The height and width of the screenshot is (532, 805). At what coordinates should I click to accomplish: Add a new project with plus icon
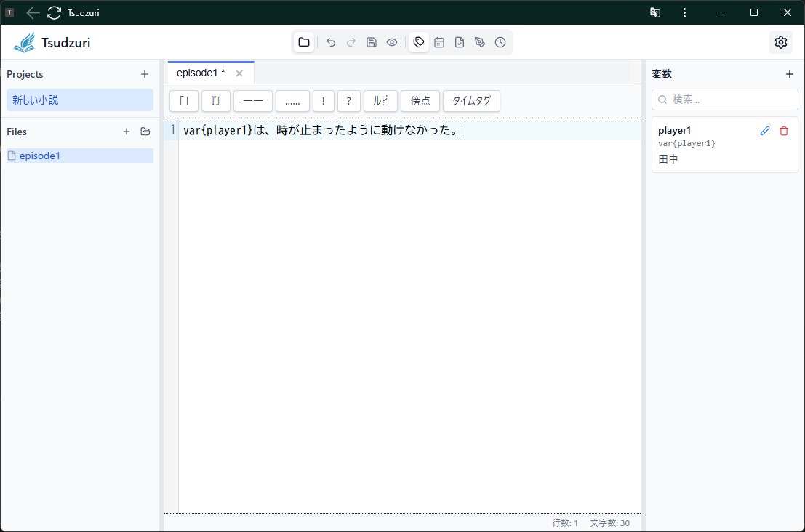click(145, 74)
